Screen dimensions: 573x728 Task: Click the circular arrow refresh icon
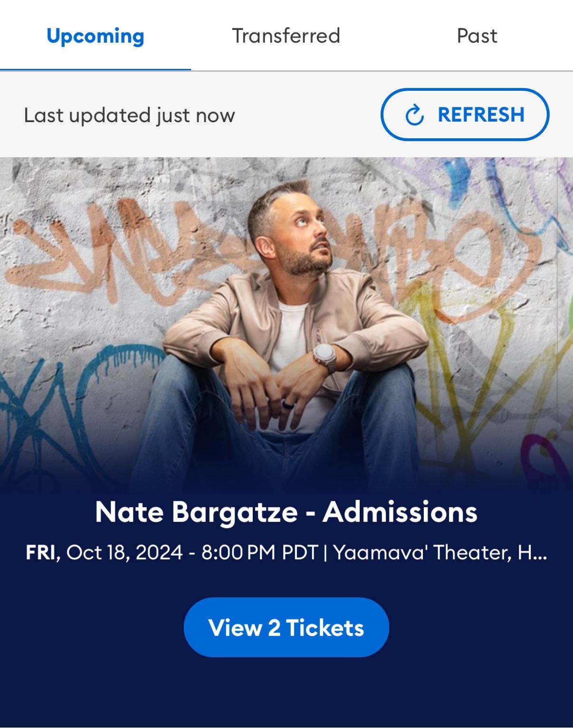pyautogui.click(x=414, y=115)
